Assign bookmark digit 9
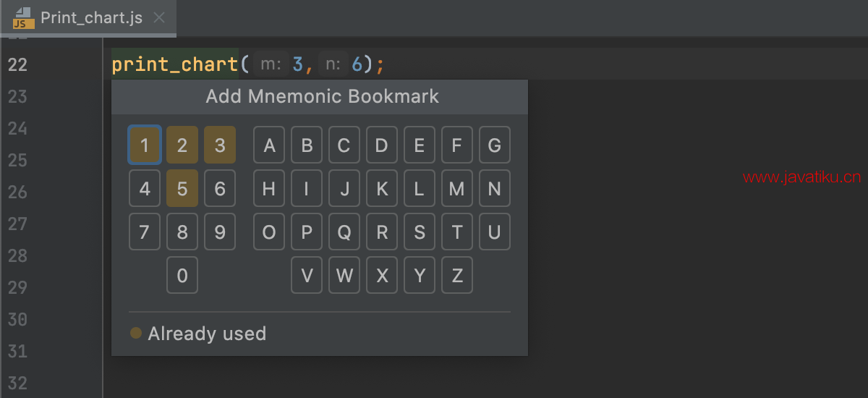This screenshot has height=398, width=868. point(220,232)
